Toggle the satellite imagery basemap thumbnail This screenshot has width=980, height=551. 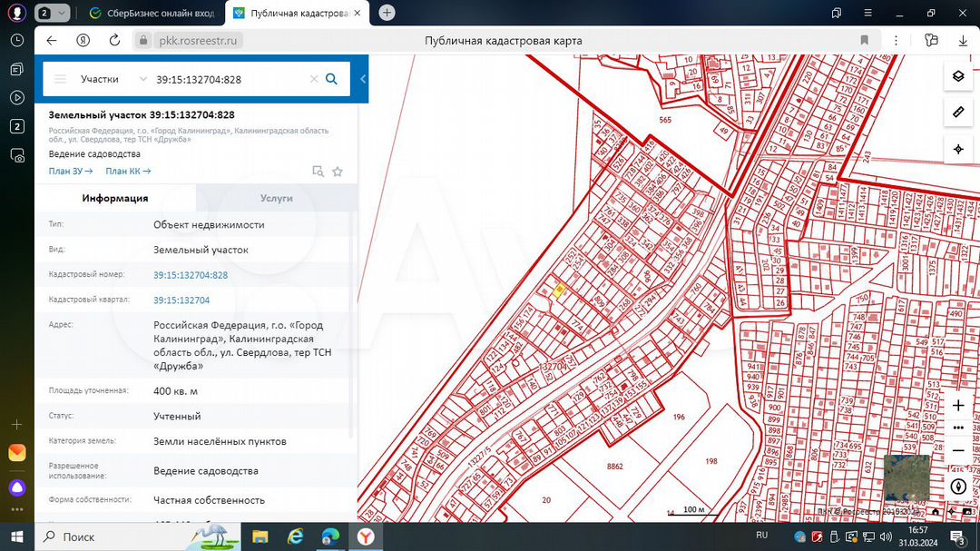point(906,477)
